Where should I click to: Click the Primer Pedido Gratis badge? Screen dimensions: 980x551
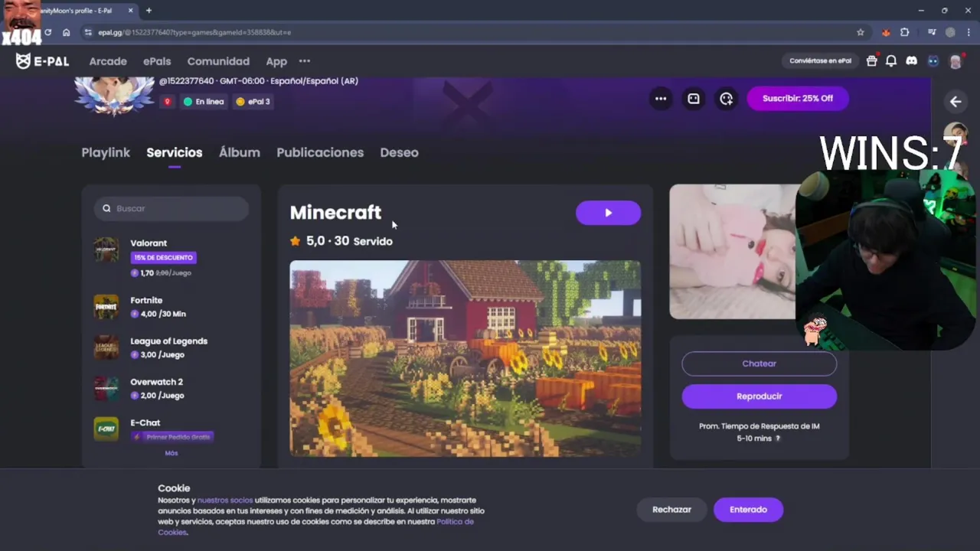[x=172, y=437]
